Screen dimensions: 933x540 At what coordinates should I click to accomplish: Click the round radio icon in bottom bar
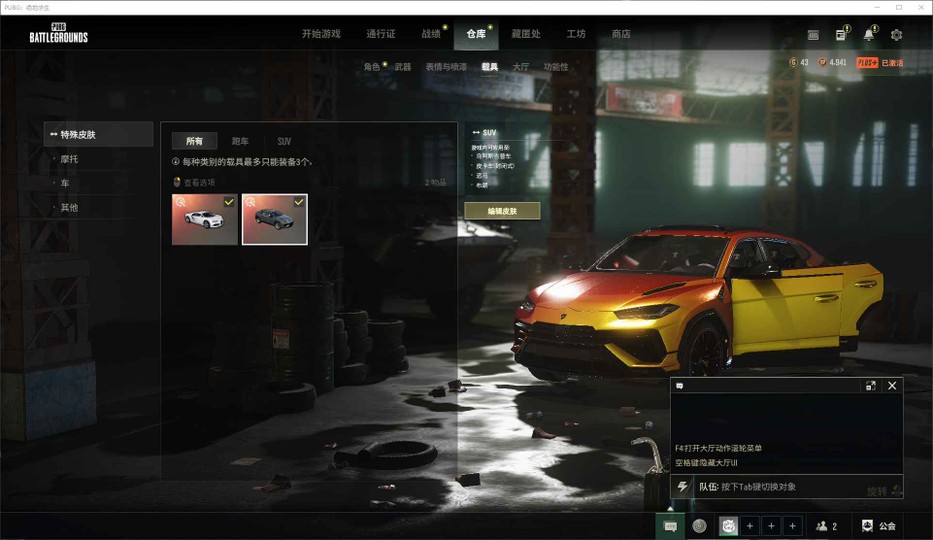coord(699,526)
